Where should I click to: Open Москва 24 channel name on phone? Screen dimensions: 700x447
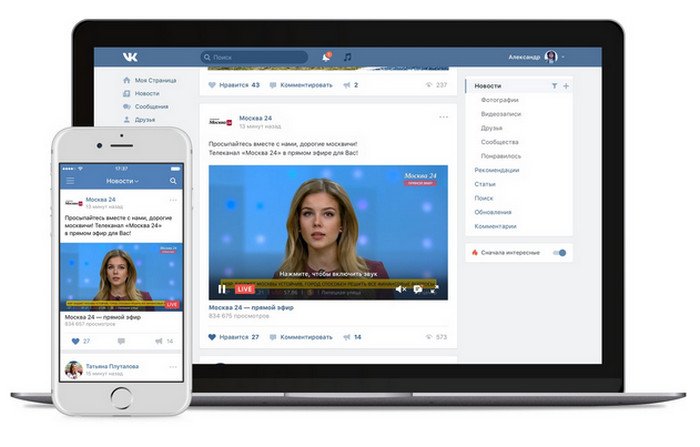[100, 200]
